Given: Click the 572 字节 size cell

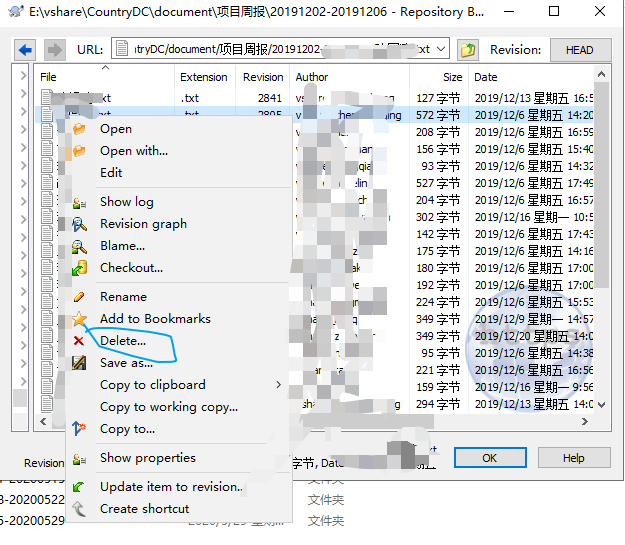Looking at the screenshot, I should click(x=438, y=115).
